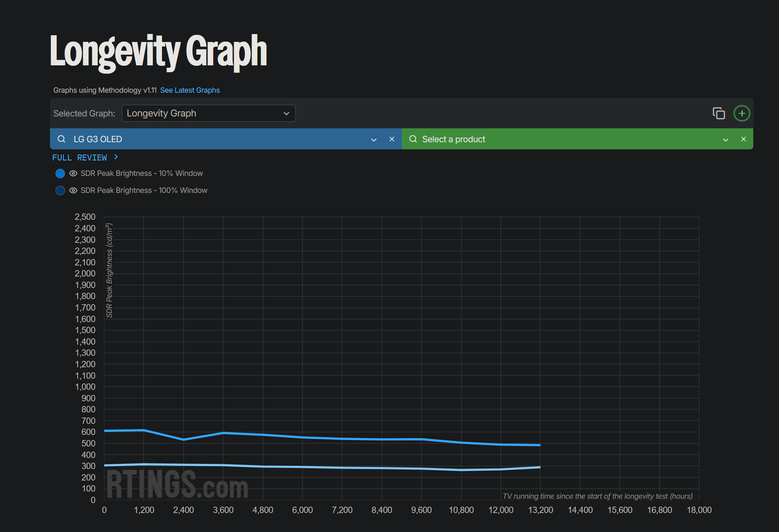Expand the FULL REVIEW chevron

[116, 157]
